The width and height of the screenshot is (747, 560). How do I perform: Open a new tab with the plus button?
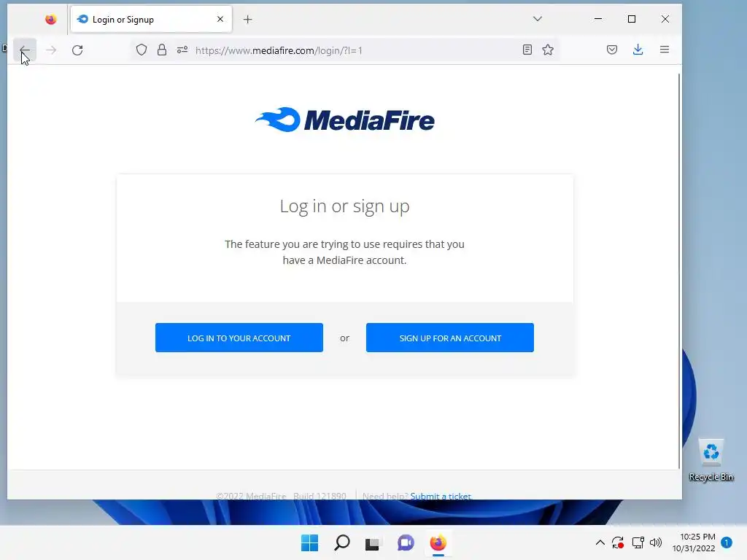[x=248, y=20]
